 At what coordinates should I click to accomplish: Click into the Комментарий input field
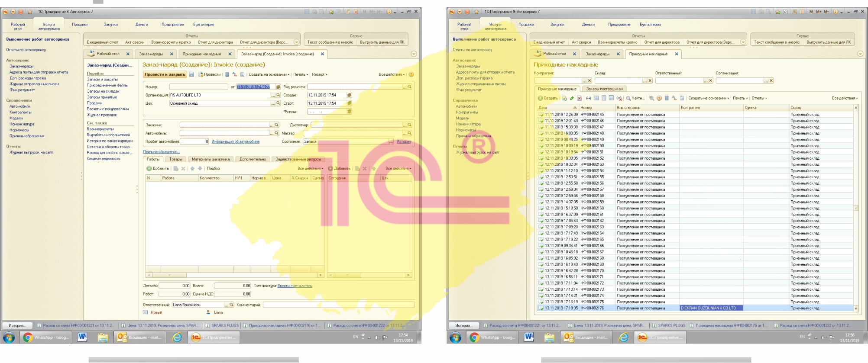338,305
